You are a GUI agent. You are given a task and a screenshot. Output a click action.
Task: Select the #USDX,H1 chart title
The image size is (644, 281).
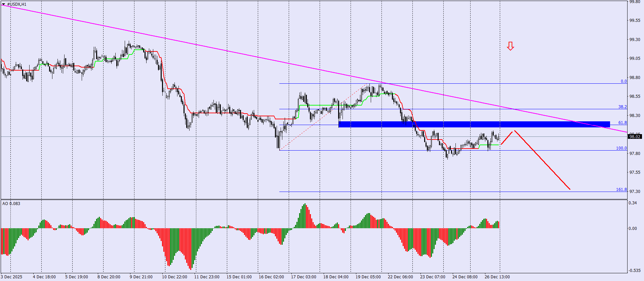pyautogui.click(x=16, y=4)
